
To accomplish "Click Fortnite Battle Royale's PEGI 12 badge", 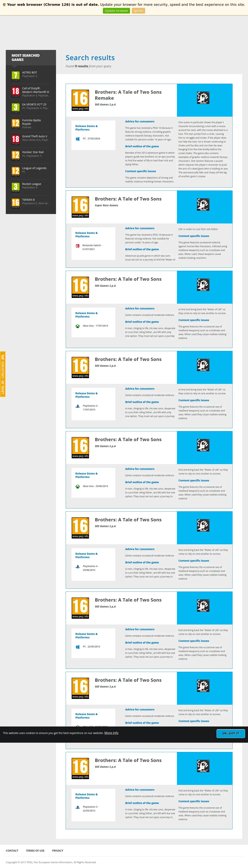I will pos(15,124).
